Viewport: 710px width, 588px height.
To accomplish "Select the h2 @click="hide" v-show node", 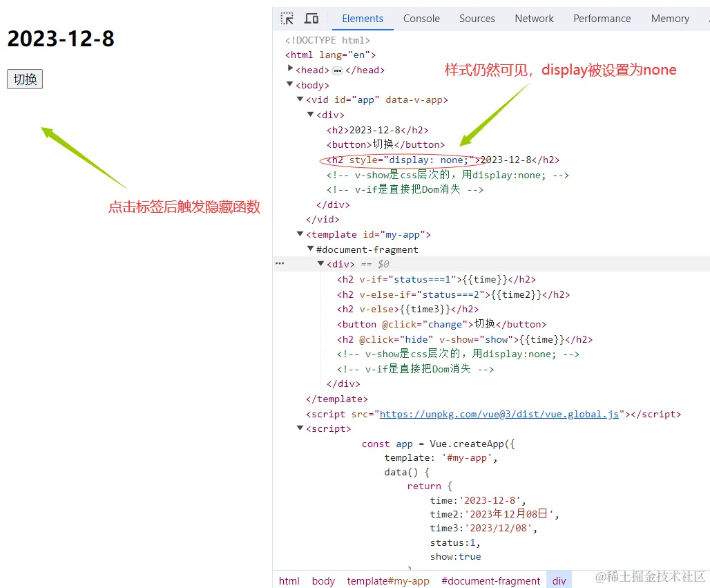I will (465, 339).
